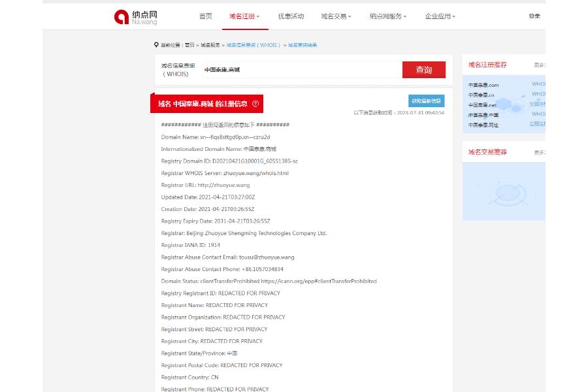
Task: Click the Creation Date 2021-04-21T03:26:55Z line
Action: coord(208,209)
